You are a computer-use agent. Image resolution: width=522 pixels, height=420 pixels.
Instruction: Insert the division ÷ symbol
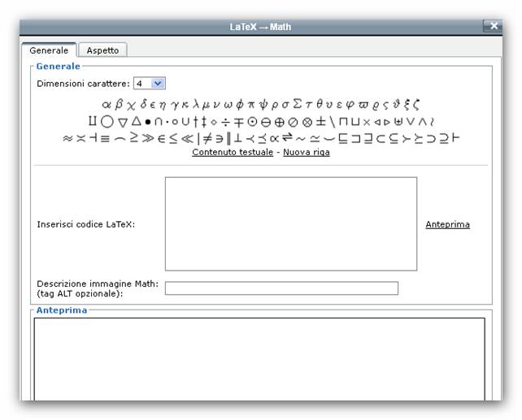[x=225, y=123]
